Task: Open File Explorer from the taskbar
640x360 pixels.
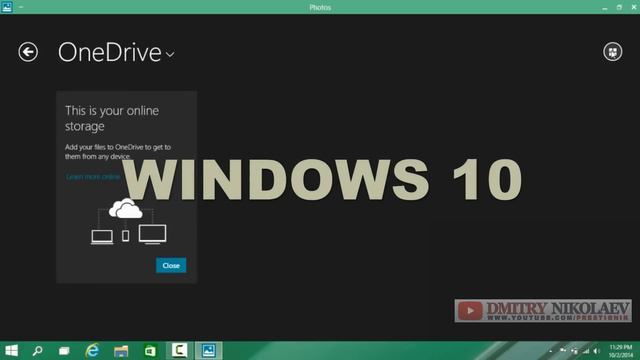Action: [121, 351]
